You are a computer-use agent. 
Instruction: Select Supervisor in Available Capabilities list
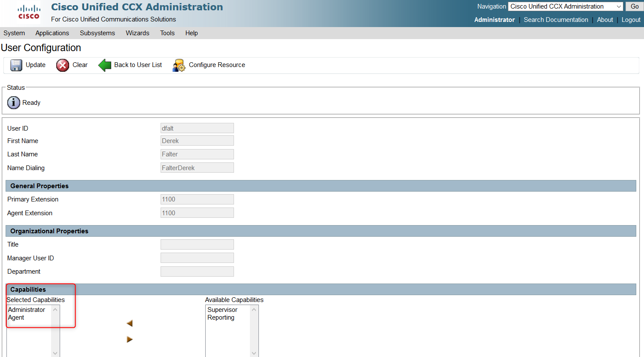pos(222,309)
